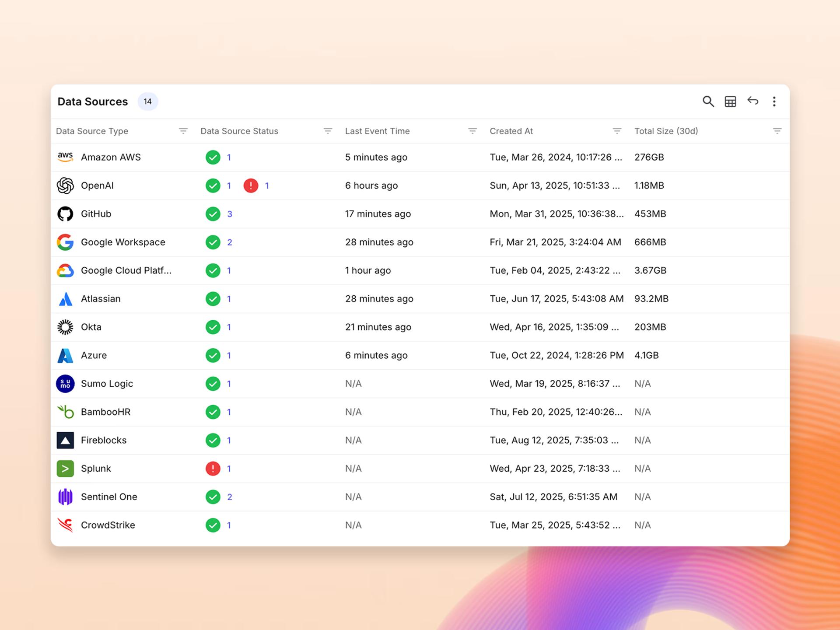Click the Created At column header
Viewport: 840px width, 630px height.
pos(511,131)
